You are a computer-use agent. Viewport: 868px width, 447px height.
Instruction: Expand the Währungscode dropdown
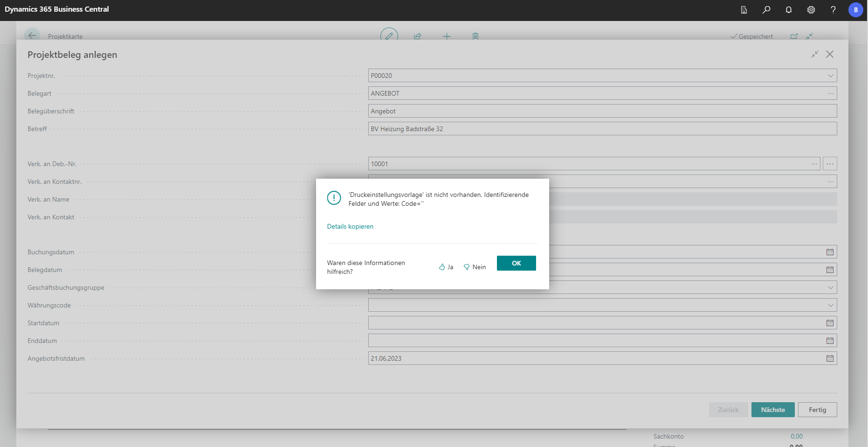tap(830, 305)
